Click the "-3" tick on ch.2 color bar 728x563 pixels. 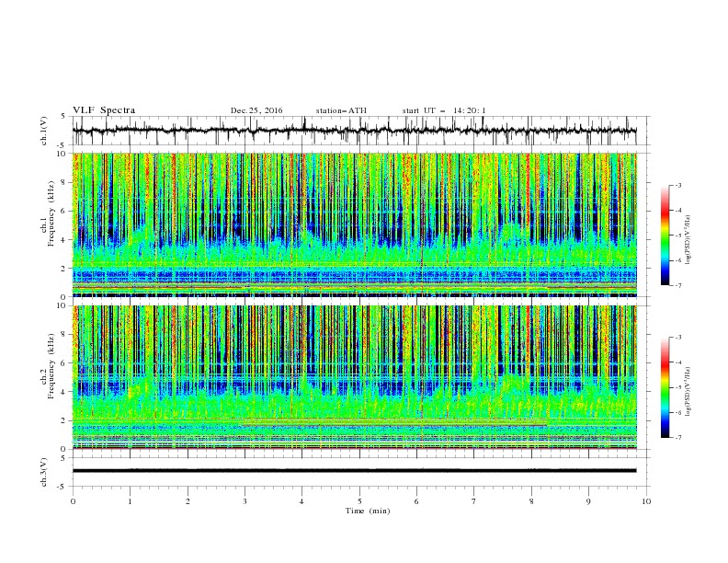pos(678,338)
